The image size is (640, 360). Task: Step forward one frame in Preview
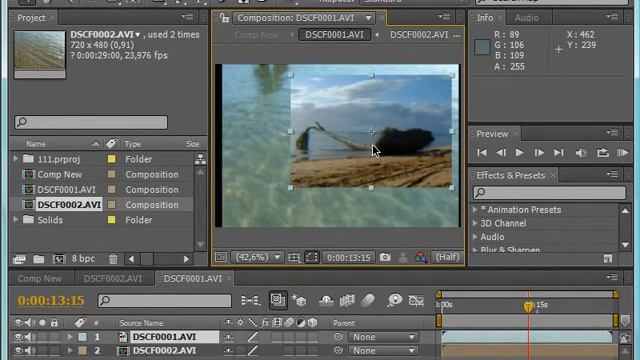point(539,153)
